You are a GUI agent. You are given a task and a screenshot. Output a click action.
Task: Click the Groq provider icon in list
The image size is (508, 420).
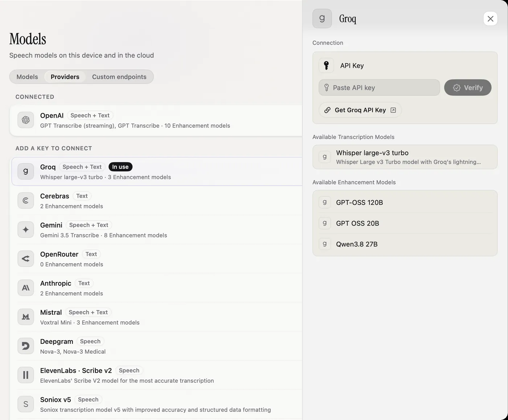pyautogui.click(x=25, y=171)
